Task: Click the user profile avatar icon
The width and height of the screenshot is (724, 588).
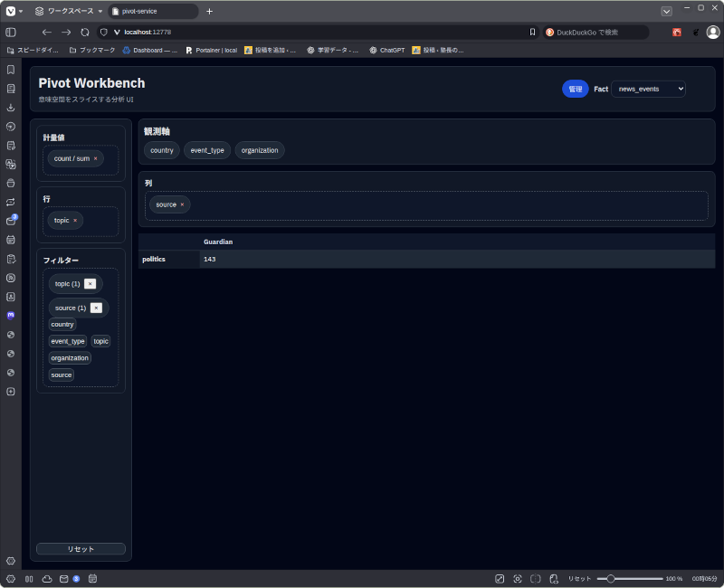Action: pos(713,32)
